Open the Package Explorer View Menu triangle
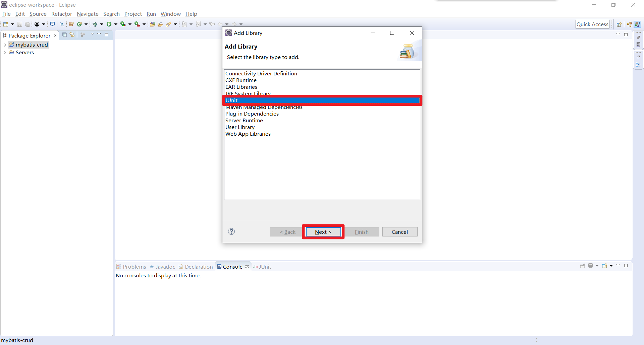The image size is (644, 345). pos(92,34)
